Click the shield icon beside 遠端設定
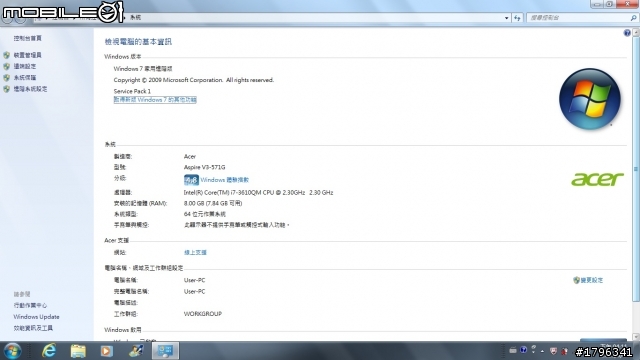The image size is (640, 360). click(x=7, y=66)
